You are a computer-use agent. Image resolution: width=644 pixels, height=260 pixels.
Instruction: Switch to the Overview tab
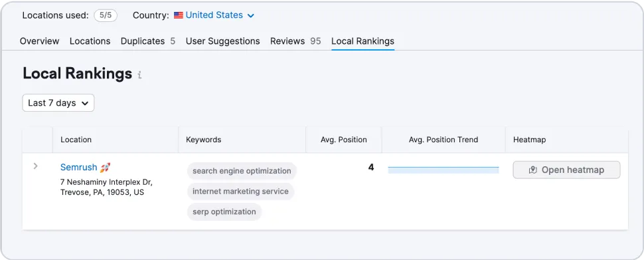point(39,41)
